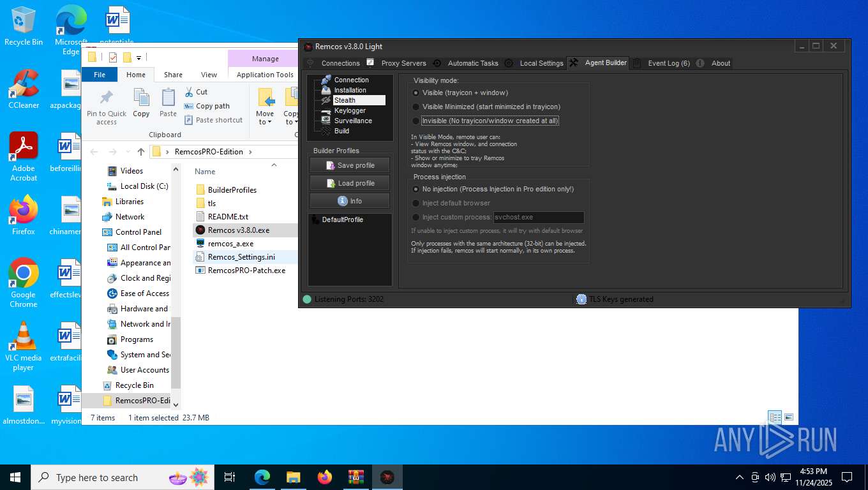Open CCleaner desktop icon

(24, 89)
